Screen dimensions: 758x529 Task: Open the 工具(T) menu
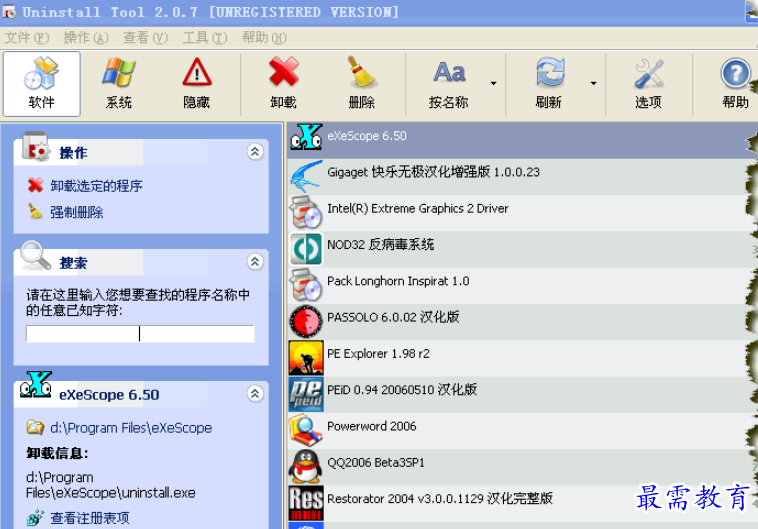pyautogui.click(x=205, y=37)
